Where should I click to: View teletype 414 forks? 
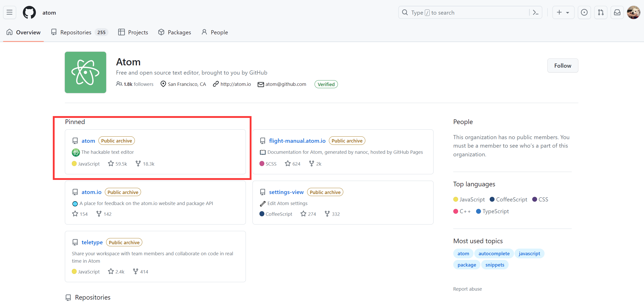[x=140, y=271]
